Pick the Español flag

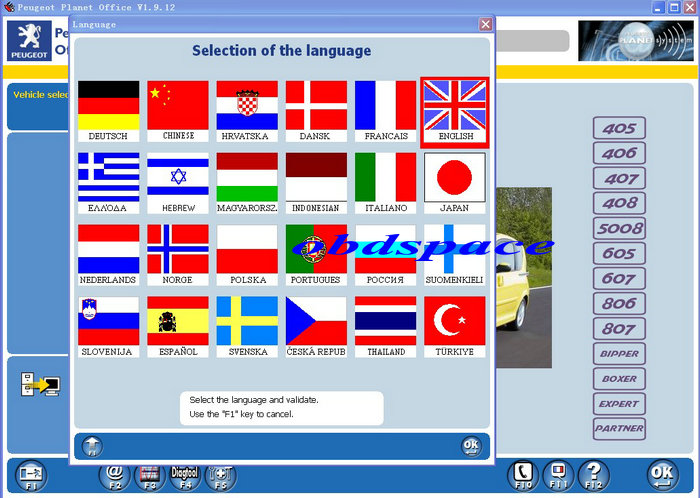pos(178,327)
